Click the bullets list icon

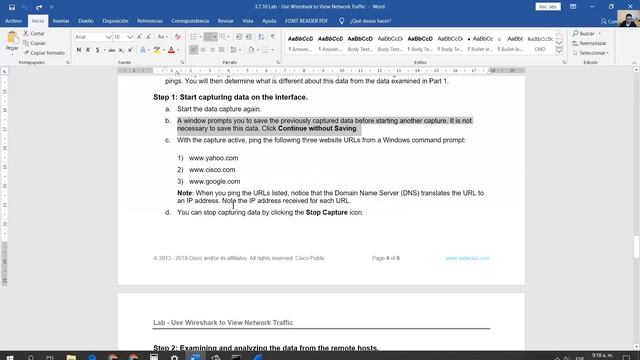point(193,37)
